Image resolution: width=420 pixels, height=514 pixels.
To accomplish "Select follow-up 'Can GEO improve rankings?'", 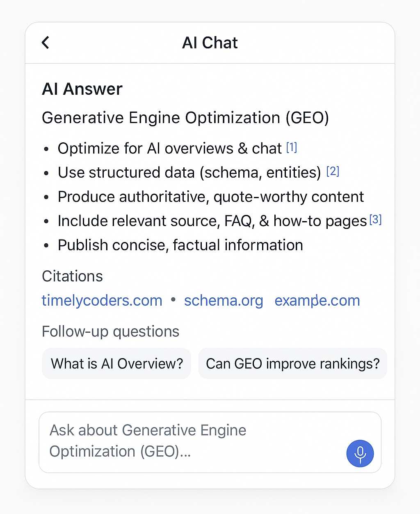I will [292, 363].
